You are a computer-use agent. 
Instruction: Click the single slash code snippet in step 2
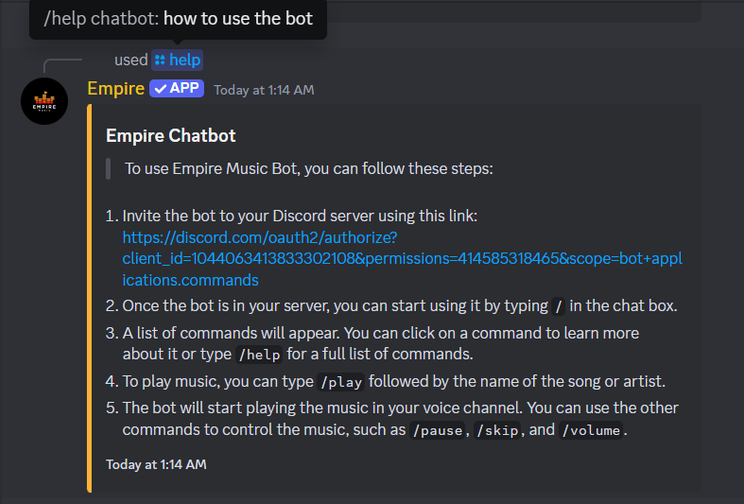(558, 307)
